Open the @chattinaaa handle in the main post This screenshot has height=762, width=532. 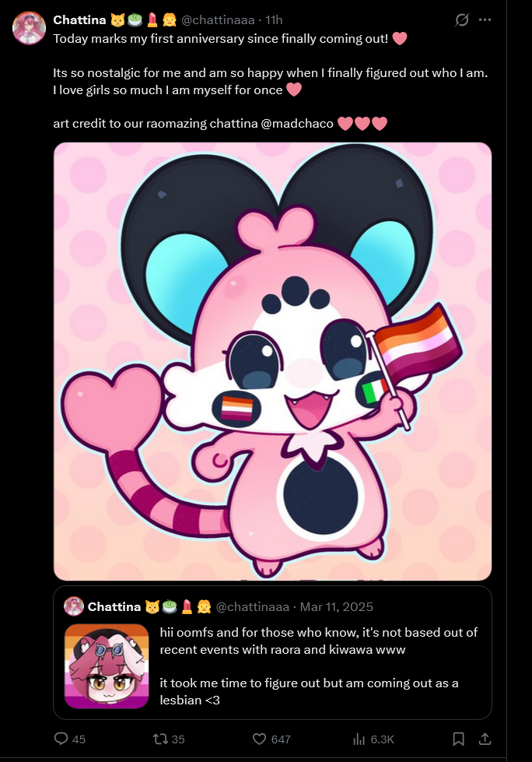pyautogui.click(x=218, y=20)
